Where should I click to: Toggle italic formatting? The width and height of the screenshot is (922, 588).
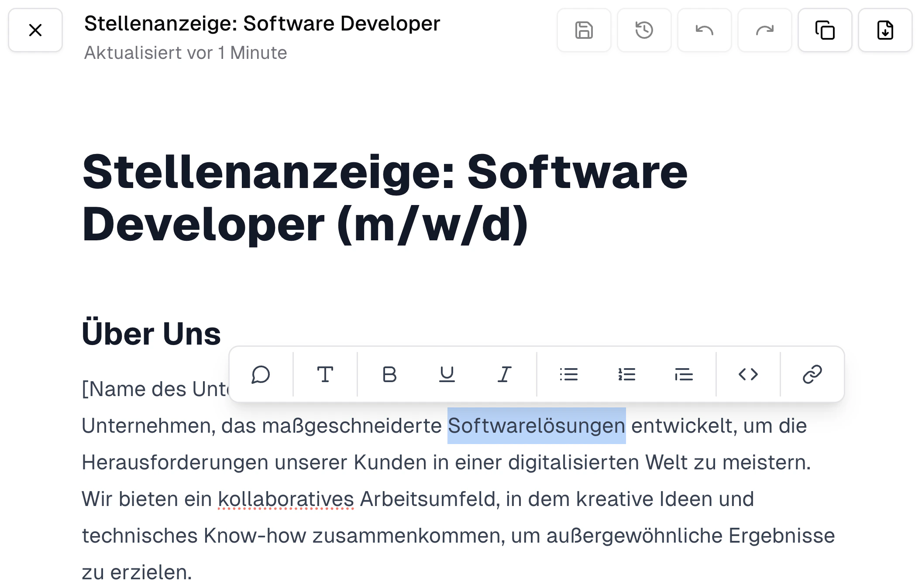click(x=504, y=374)
